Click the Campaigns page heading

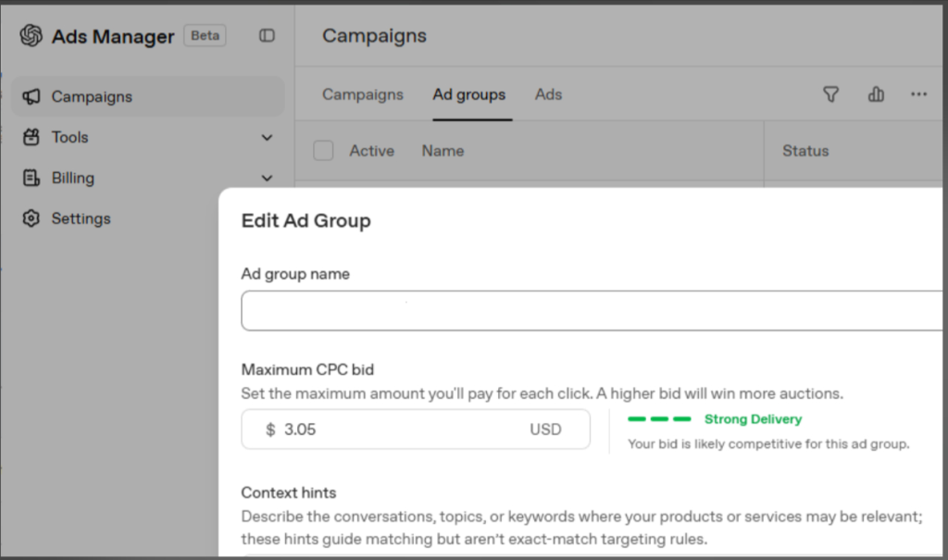pyautogui.click(x=374, y=36)
